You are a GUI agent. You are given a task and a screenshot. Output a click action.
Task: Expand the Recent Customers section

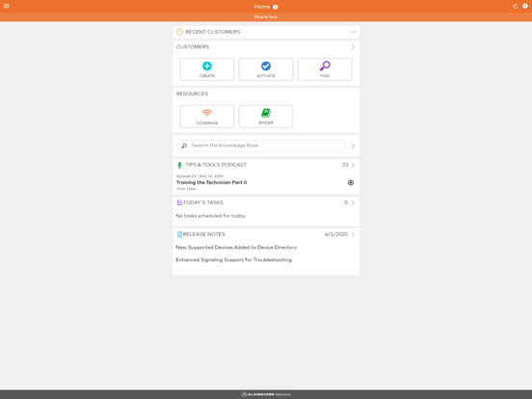[353, 32]
